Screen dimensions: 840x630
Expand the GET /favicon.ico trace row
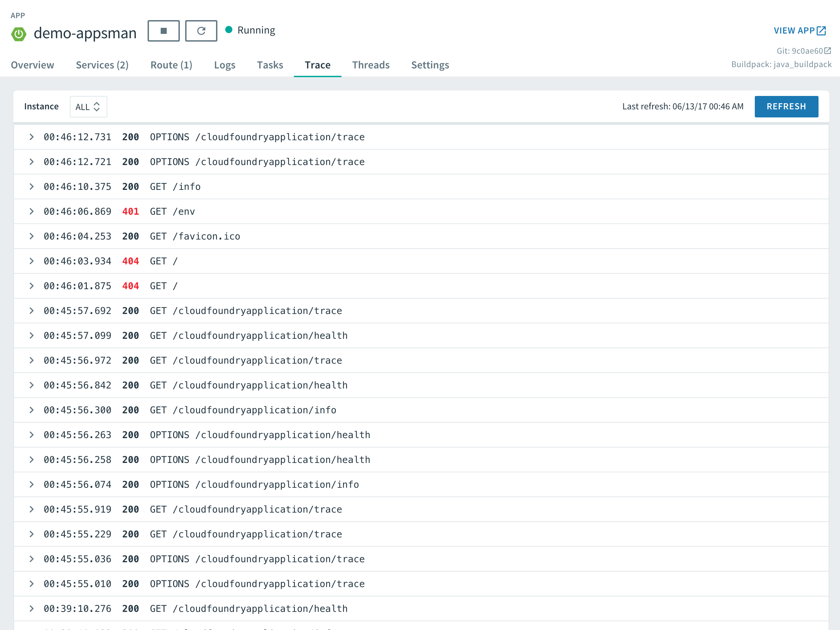tap(32, 236)
